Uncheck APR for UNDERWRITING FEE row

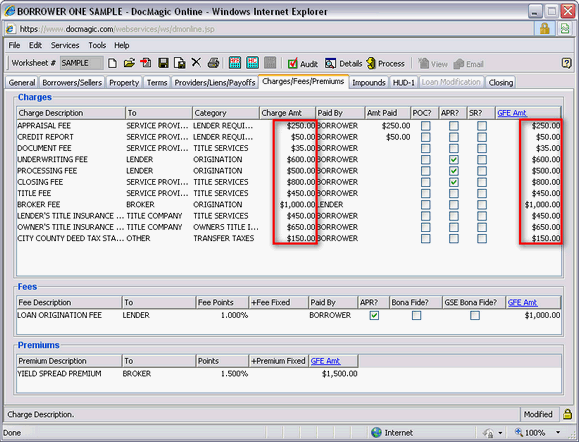454,160
